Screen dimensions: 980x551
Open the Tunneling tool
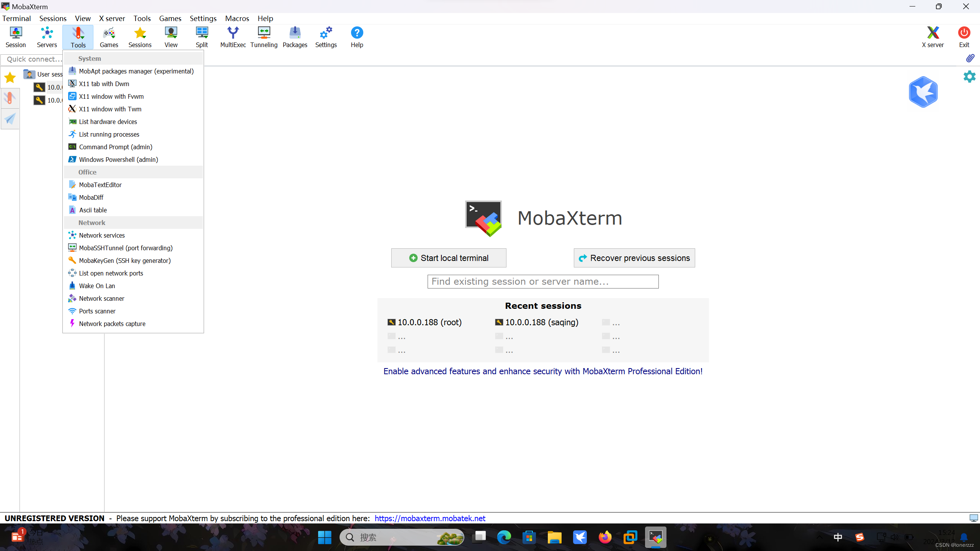point(264,37)
